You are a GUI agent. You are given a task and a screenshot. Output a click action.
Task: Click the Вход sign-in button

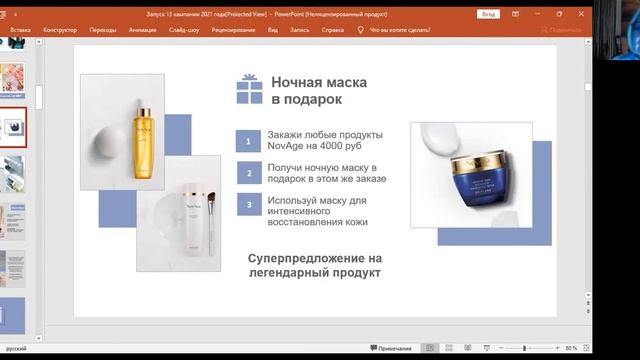pyautogui.click(x=488, y=14)
